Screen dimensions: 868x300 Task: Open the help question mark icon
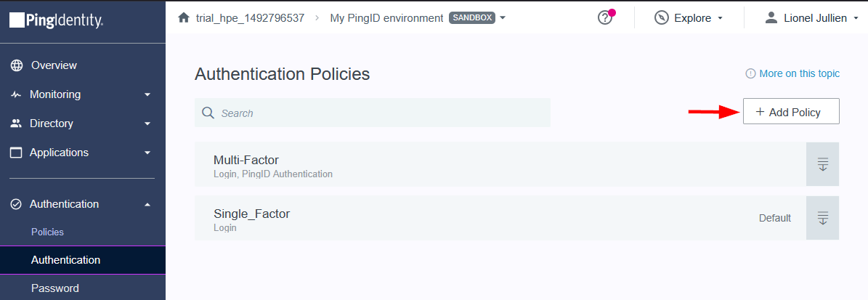pos(605,18)
